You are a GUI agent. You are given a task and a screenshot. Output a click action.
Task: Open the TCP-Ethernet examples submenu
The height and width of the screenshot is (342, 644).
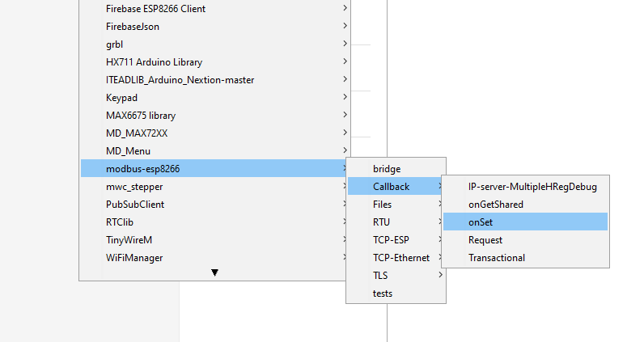(395, 258)
